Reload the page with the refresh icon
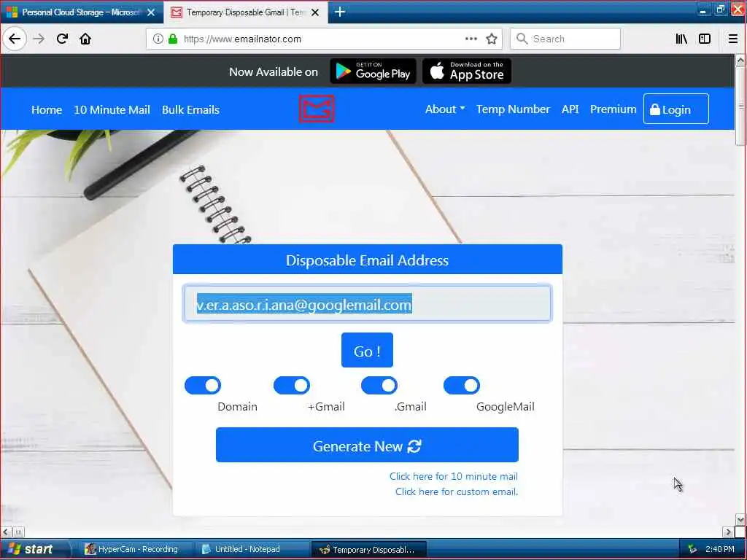Image resolution: width=747 pixels, height=560 pixels. click(x=63, y=39)
